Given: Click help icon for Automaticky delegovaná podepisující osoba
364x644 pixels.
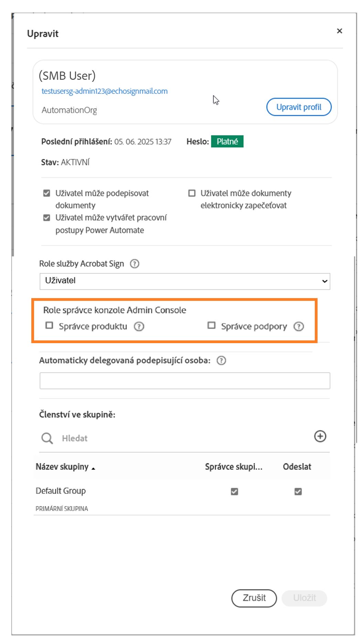Looking at the screenshot, I should click(x=221, y=360).
